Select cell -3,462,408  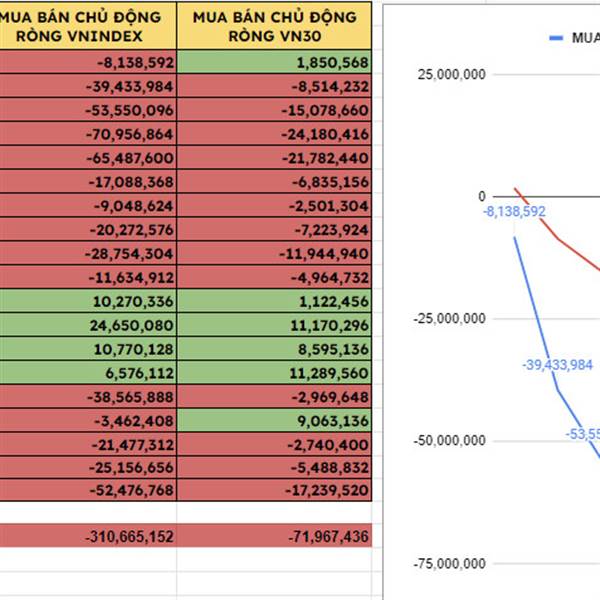click(x=88, y=420)
